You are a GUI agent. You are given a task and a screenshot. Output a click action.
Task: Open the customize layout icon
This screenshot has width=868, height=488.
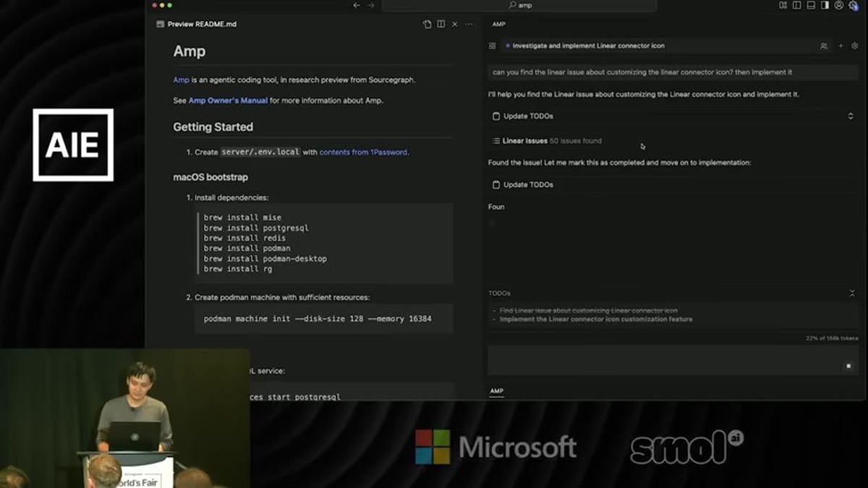click(783, 5)
